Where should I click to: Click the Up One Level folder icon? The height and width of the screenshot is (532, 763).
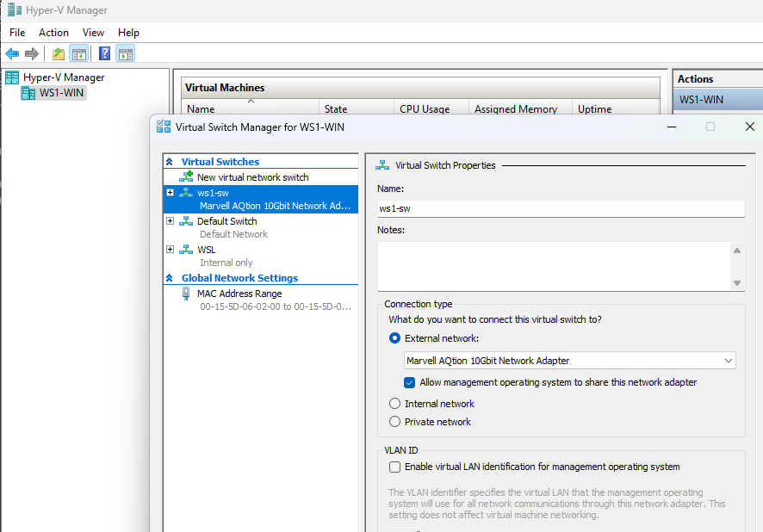pyautogui.click(x=59, y=54)
